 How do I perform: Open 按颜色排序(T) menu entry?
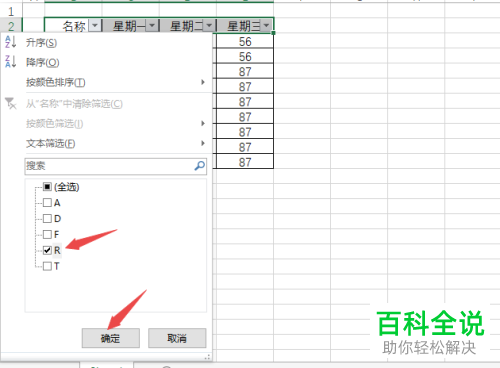tap(56, 82)
